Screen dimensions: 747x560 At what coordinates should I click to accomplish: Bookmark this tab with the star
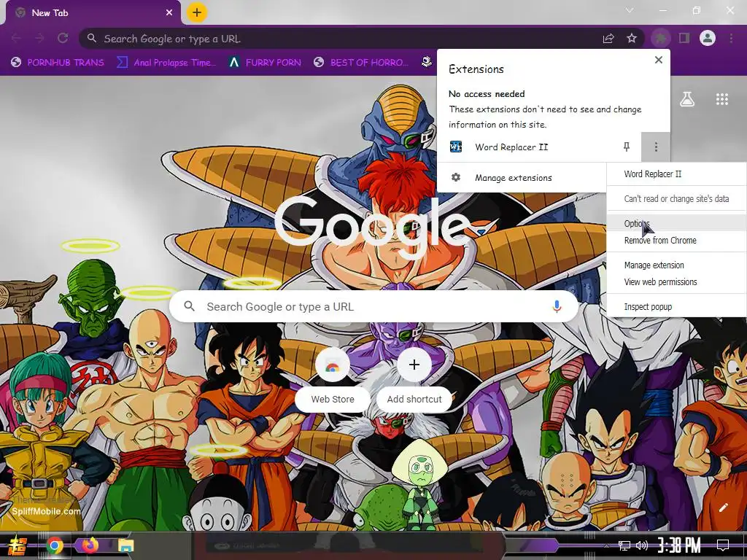pyautogui.click(x=632, y=38)
